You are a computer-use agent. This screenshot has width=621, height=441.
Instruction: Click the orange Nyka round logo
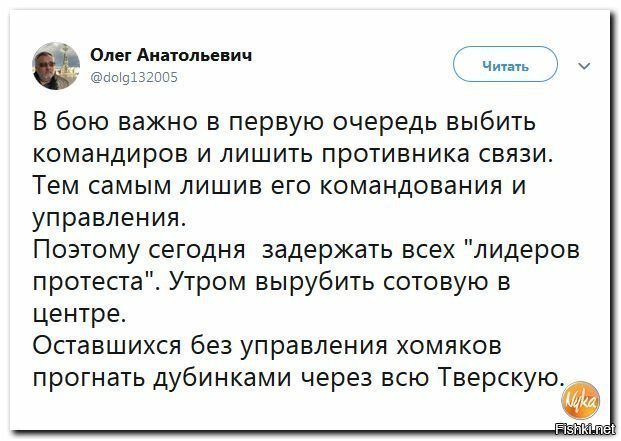(580, 401)
